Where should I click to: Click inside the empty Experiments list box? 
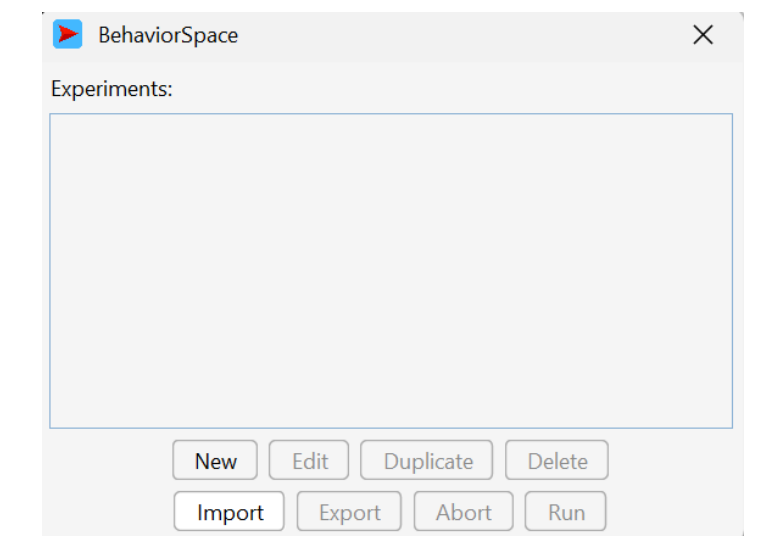pyautogui.click(x=391, y=271)
